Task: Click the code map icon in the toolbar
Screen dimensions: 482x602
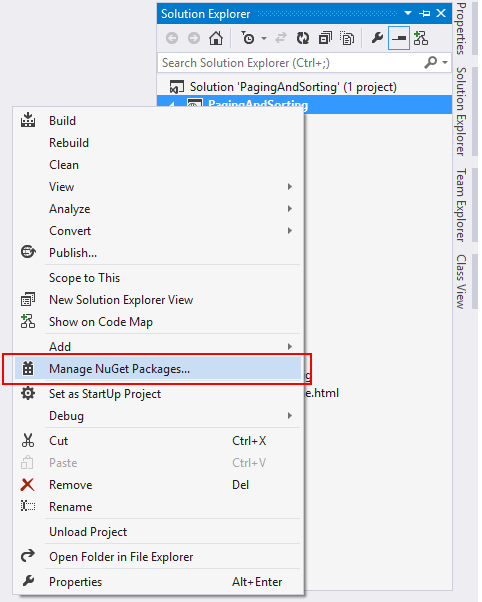Action: (421, 38)
